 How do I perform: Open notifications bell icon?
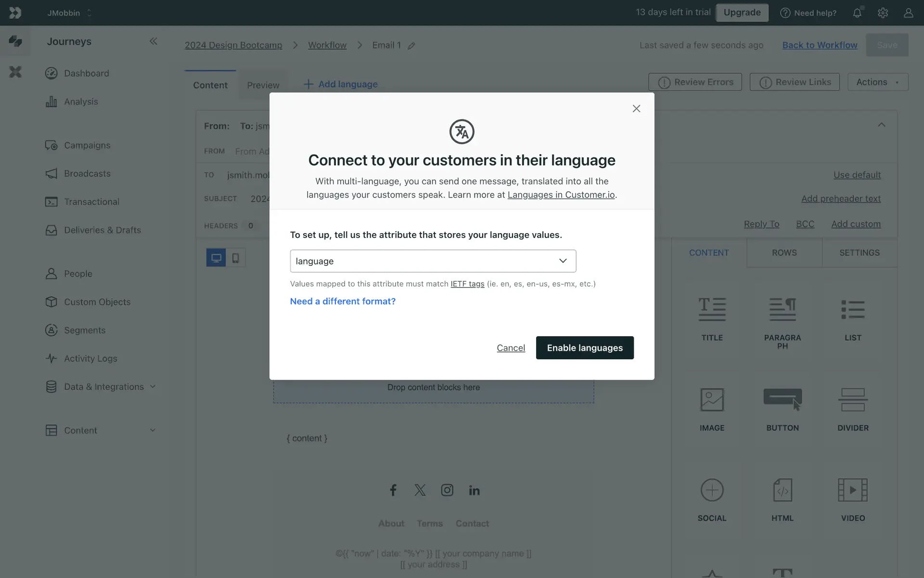click(857, 13)
